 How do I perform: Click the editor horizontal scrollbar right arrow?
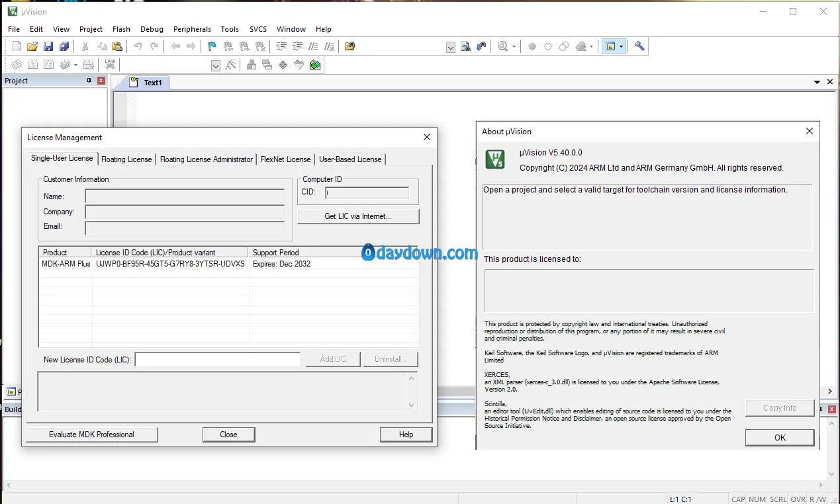(x=831, y=392)
